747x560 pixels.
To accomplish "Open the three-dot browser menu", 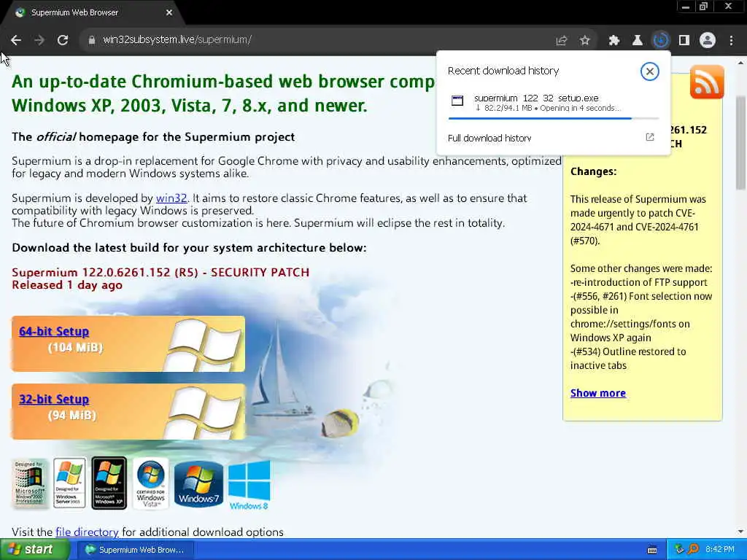I will (x=731, y=41).
